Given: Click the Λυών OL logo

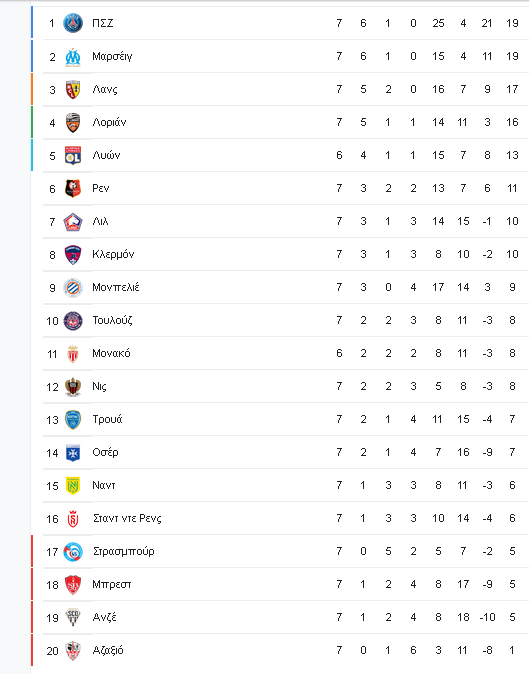Looking at the screenshot, I should click(73, 155).
